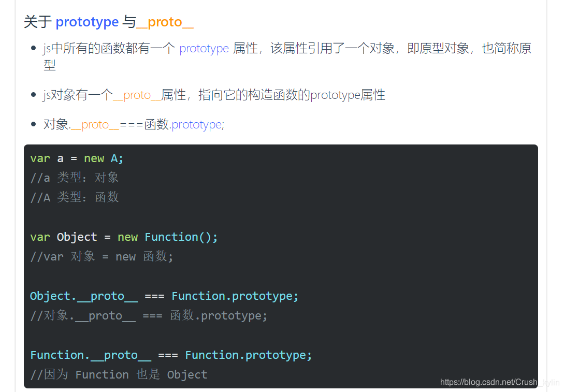The image size is (564, 392).
Task: Click the first bullet sentence ending '也简称原型'
Action: point(287,56)
